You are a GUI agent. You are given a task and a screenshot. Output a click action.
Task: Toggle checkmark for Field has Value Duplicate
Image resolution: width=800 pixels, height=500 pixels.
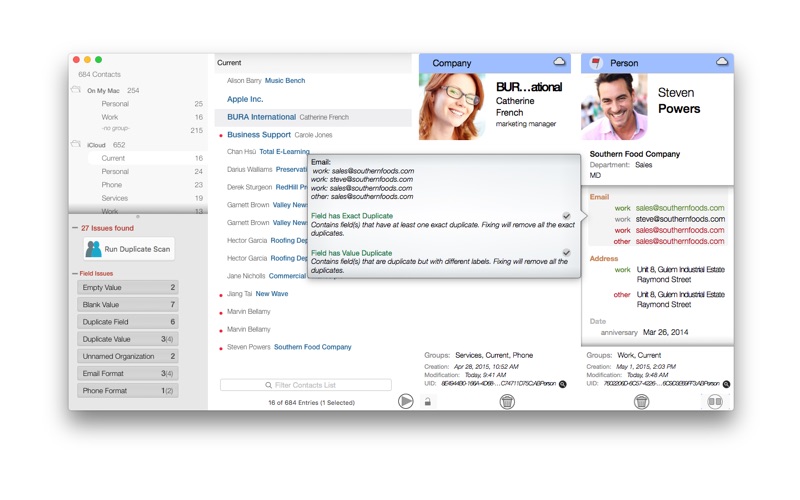coord(566,253)
